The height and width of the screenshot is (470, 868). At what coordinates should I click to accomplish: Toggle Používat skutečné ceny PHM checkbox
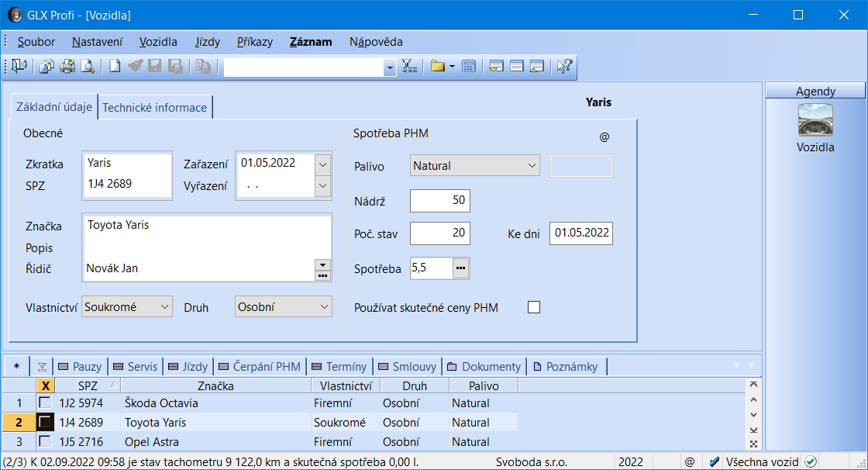[534, 307]
